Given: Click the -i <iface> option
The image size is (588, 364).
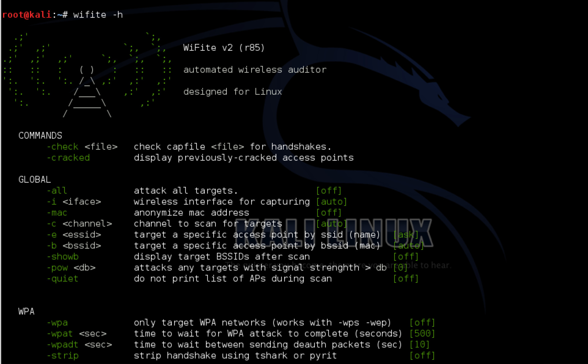Looking at the screenshot, I should (74, 202).
